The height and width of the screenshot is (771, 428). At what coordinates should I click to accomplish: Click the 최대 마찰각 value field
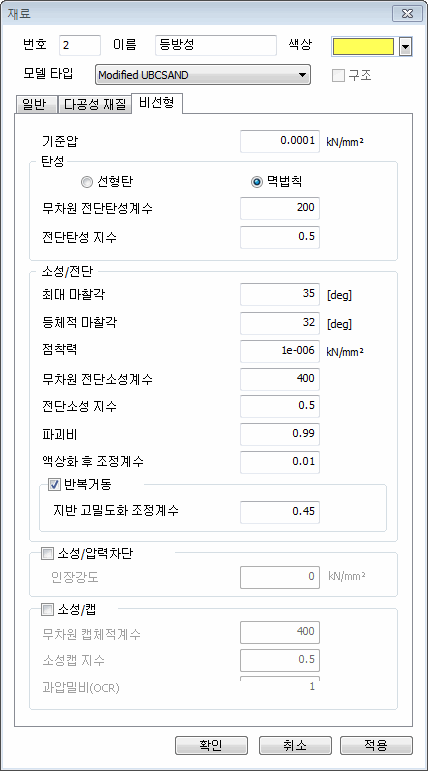(280, 295)
